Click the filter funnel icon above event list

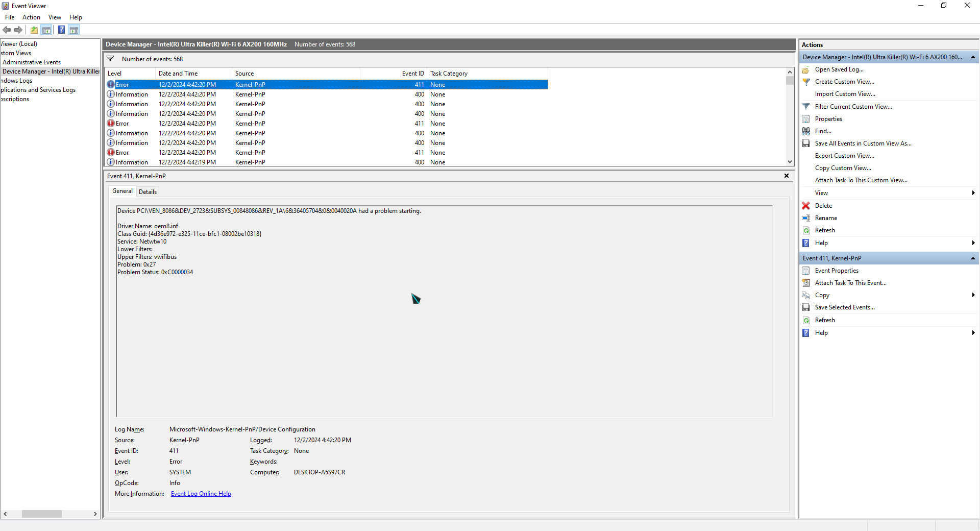point(110,59)
